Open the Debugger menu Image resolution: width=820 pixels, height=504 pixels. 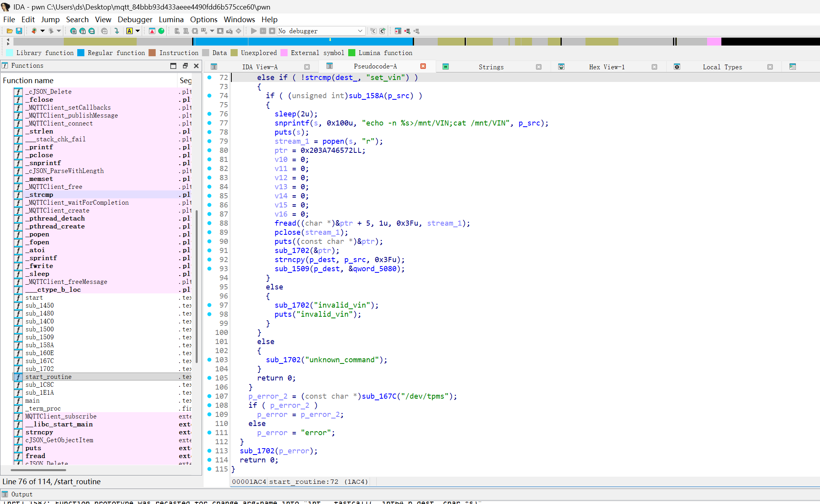point(135,19)
